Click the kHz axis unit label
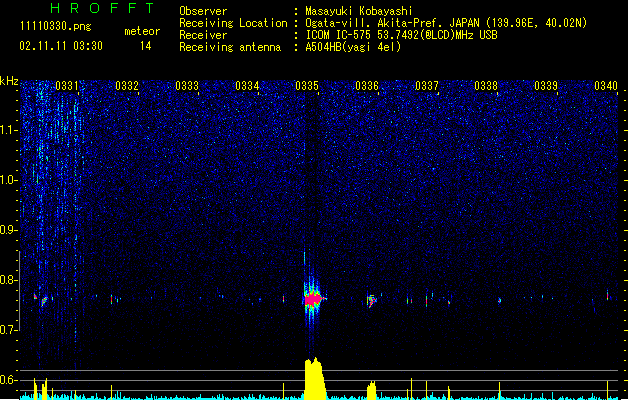This screenshot has height=400, width=629. coord(9,81)
